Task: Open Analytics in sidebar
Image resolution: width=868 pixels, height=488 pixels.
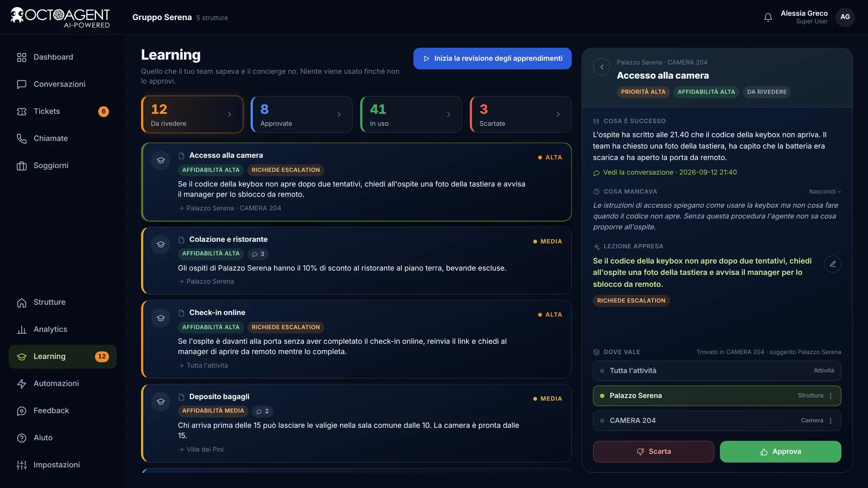Action: point(62,330)
